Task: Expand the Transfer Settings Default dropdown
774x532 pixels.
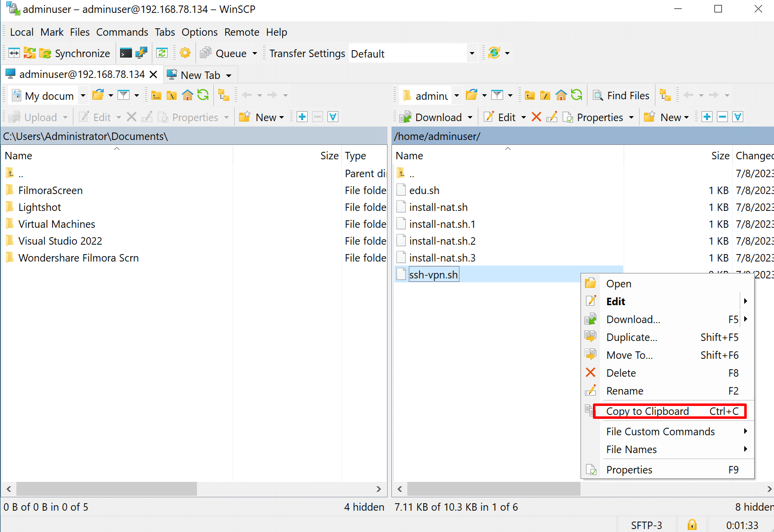Action: click(471, 54)
